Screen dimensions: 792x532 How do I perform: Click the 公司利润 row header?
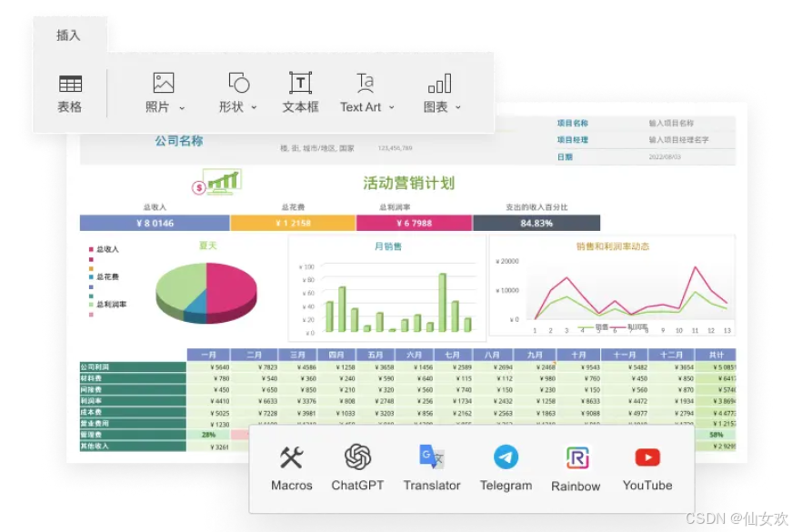[133, 366]
